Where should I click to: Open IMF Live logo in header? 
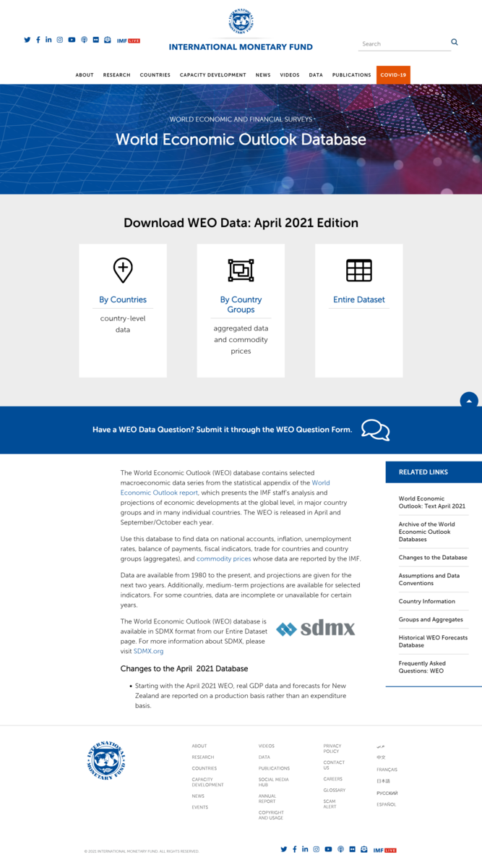click(129, 41)
